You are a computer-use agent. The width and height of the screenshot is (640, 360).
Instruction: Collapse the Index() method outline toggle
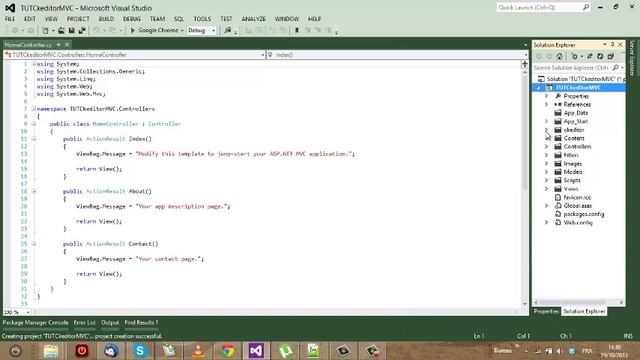34,139
